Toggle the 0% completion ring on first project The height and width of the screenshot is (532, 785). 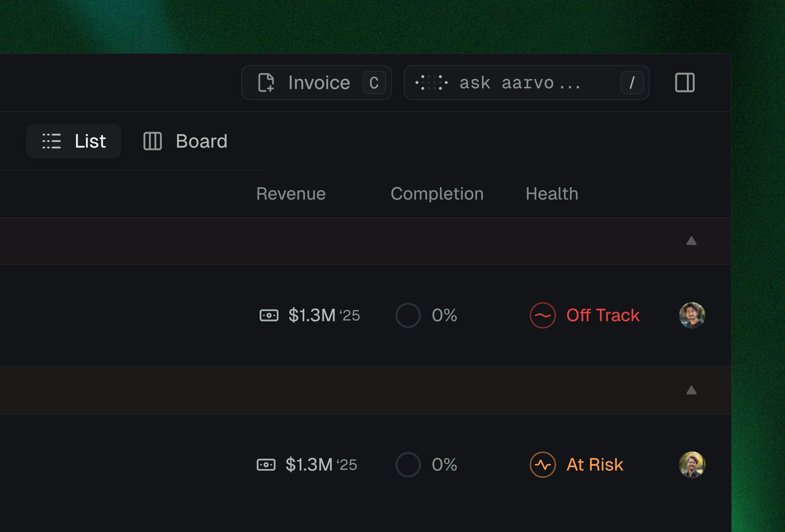pos(408,315)
